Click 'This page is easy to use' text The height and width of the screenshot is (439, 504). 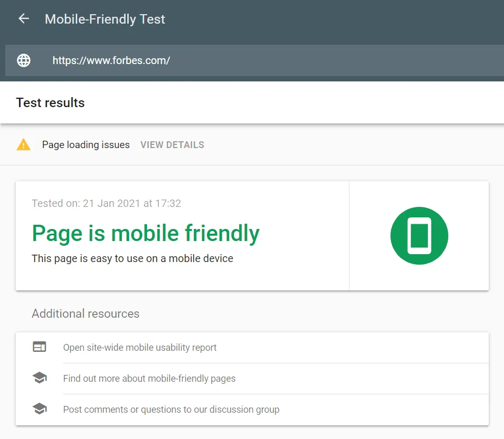pos(132,258)
